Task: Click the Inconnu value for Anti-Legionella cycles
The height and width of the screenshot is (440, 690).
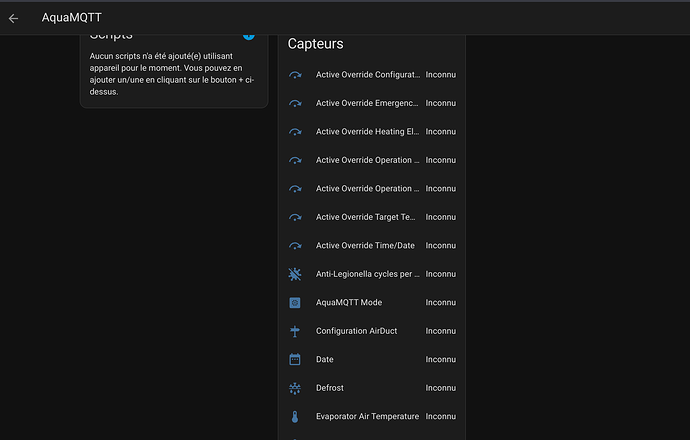Action: pos(440,274)
